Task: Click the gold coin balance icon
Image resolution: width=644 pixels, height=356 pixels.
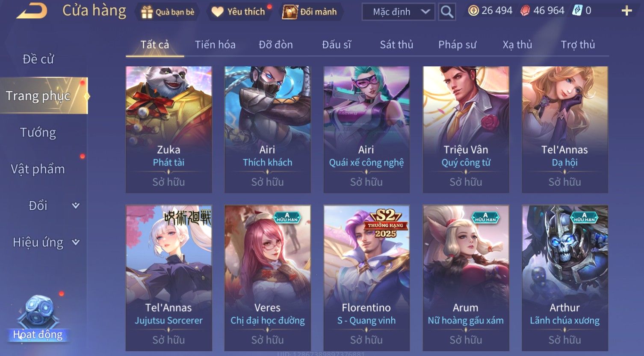Action: (x=473, y=11)
